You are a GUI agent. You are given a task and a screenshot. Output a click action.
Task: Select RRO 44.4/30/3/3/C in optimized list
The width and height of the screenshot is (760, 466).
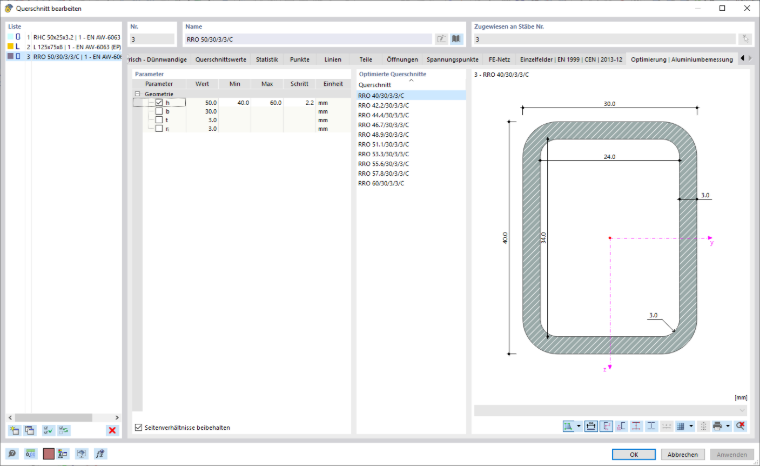411,115
